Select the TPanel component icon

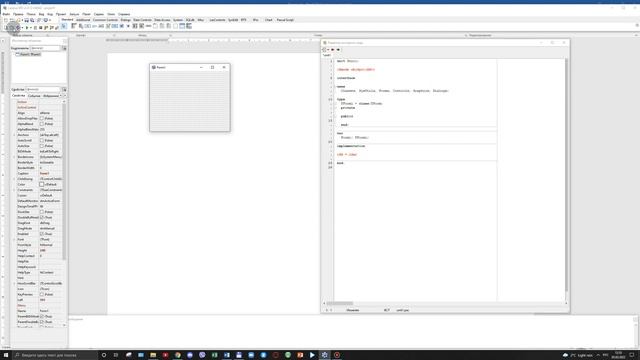[176, 26]
